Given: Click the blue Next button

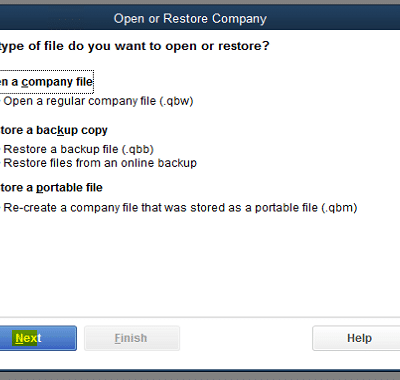Looking at the screenshot, I should click(38, 338).
